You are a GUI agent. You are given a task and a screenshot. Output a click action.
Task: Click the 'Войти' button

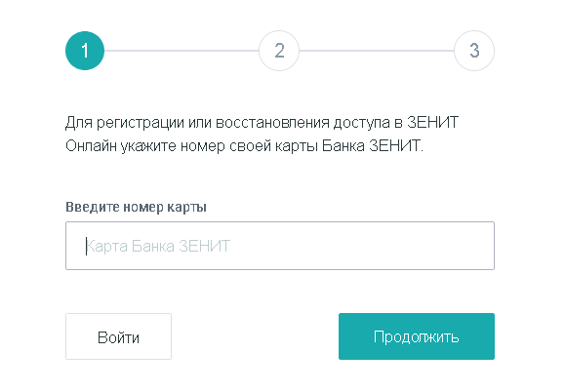point(118,336)
